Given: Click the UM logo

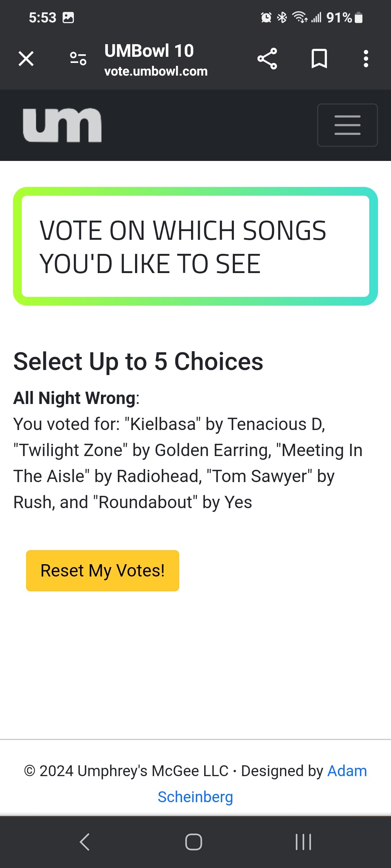Looking at the screenshot, I should click(x=62, y=125).
